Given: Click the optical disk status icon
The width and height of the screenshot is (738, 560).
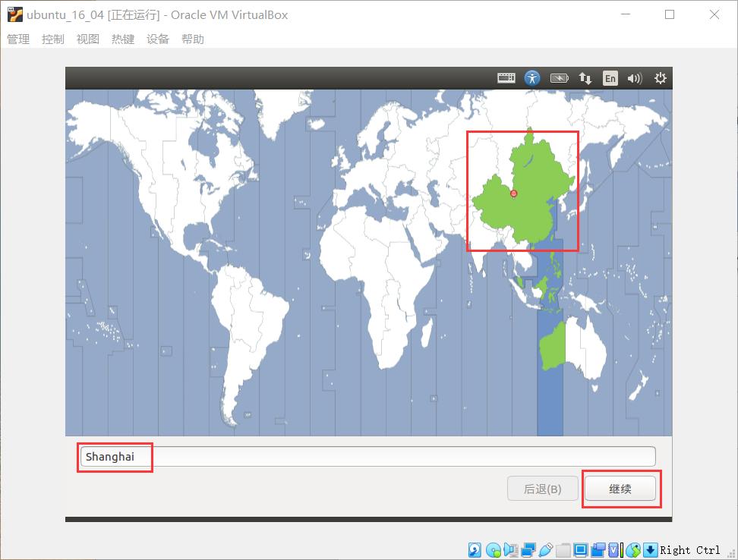Looking at the screenshot, I should coord(494,549).
